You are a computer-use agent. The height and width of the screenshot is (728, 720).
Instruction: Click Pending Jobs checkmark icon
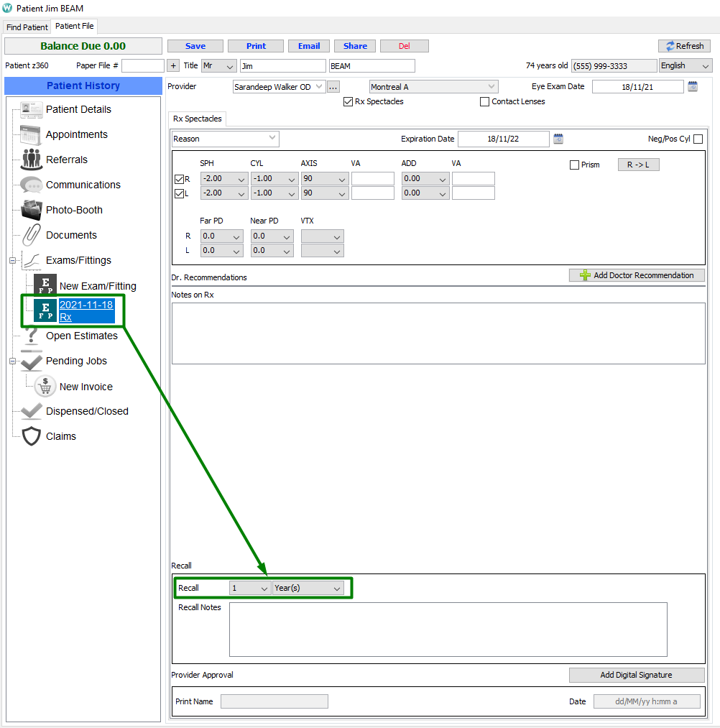click(32, 361)
